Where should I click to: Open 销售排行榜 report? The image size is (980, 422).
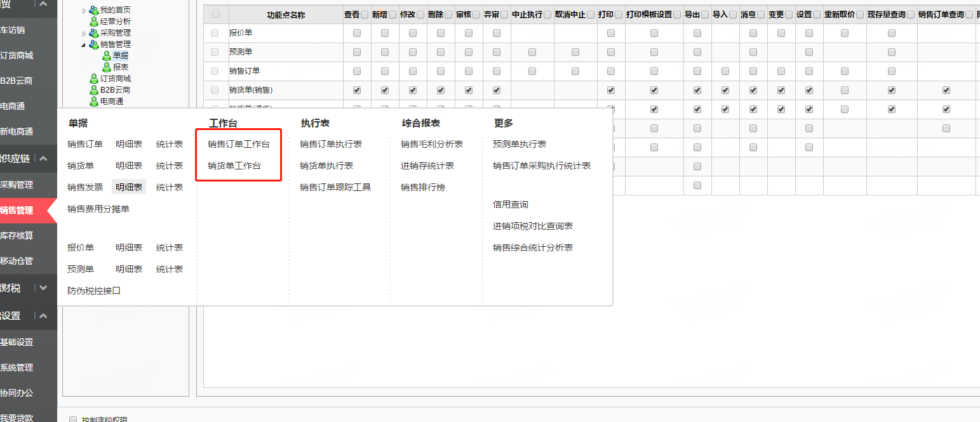tap(423, 187)
